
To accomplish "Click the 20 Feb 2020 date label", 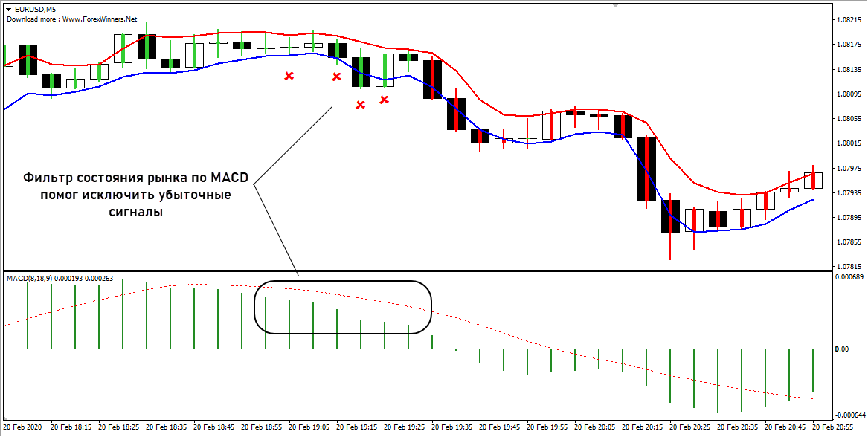I will coord(25,427).
